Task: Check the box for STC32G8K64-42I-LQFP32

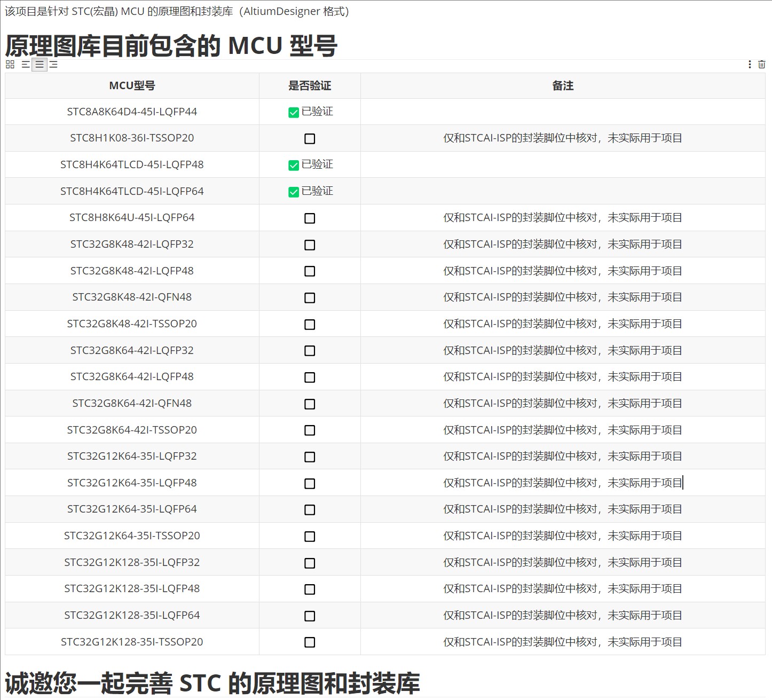Action: [x=310, y=351]
